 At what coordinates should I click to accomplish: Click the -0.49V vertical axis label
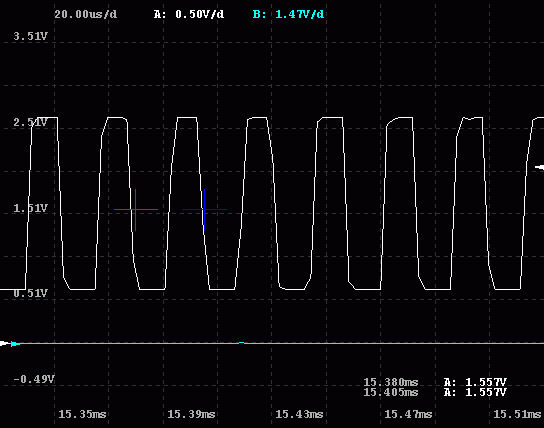34,379
